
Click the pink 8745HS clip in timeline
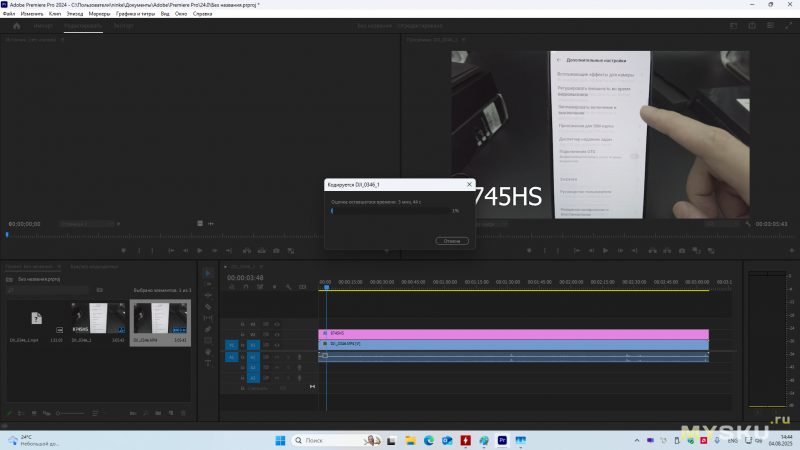tap(513, 334)
